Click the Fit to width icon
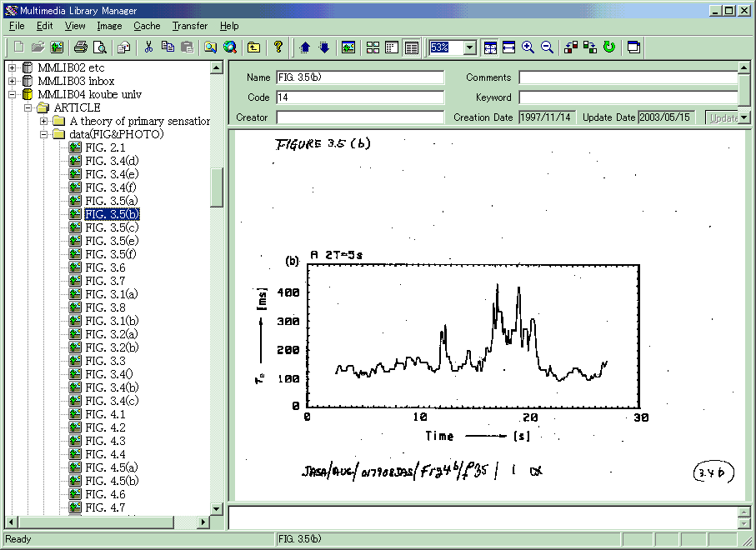Screen dimensions: 756x550 (509, 47)
